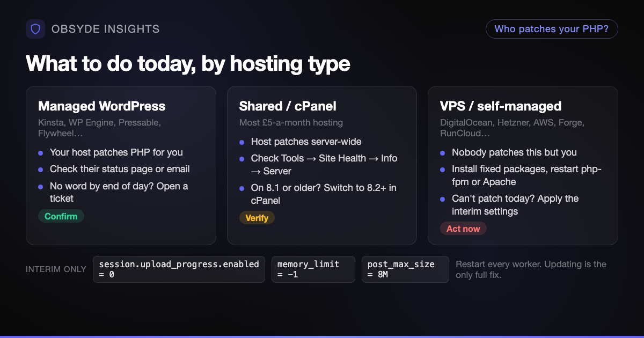Click the 'INTERIM ONLY' label
The height and width of the screenshot is (338, 644).
(56, 269)
